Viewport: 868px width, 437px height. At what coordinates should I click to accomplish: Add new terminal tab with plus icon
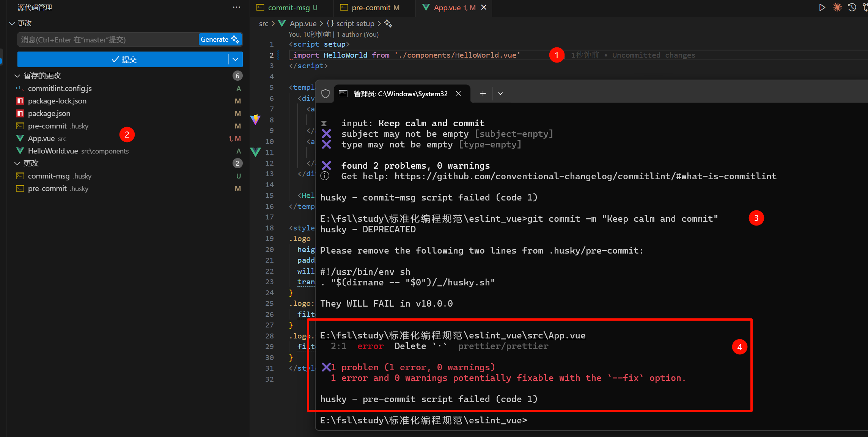[483, 94]
